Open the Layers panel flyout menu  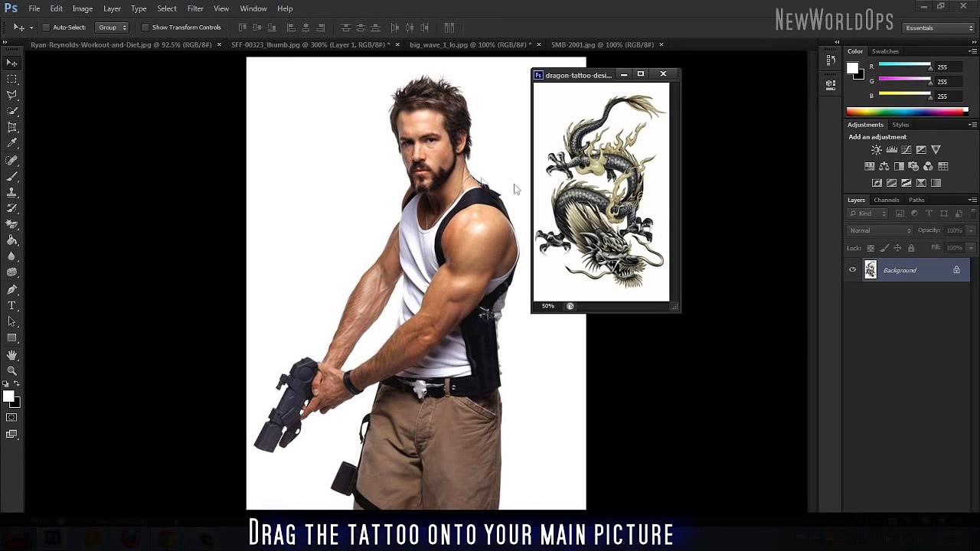(x=972, y=200)
